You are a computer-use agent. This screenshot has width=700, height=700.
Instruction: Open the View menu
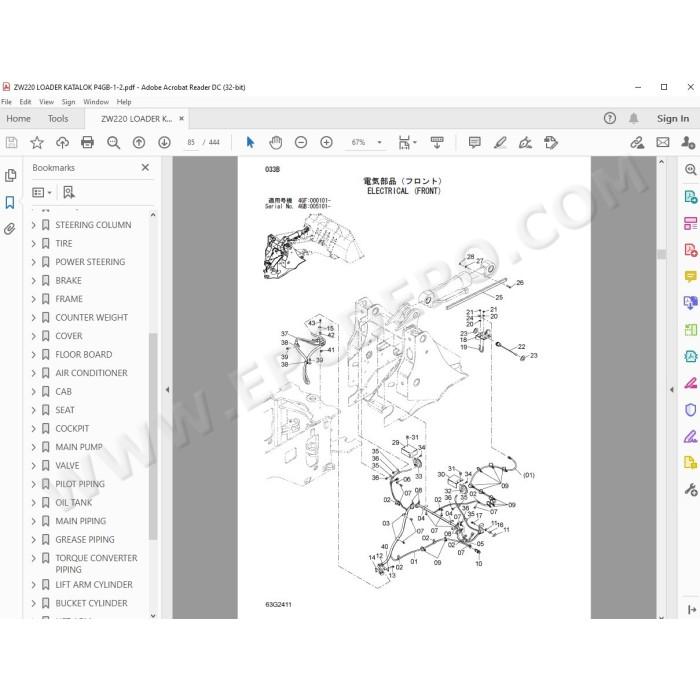pos(46,102)
